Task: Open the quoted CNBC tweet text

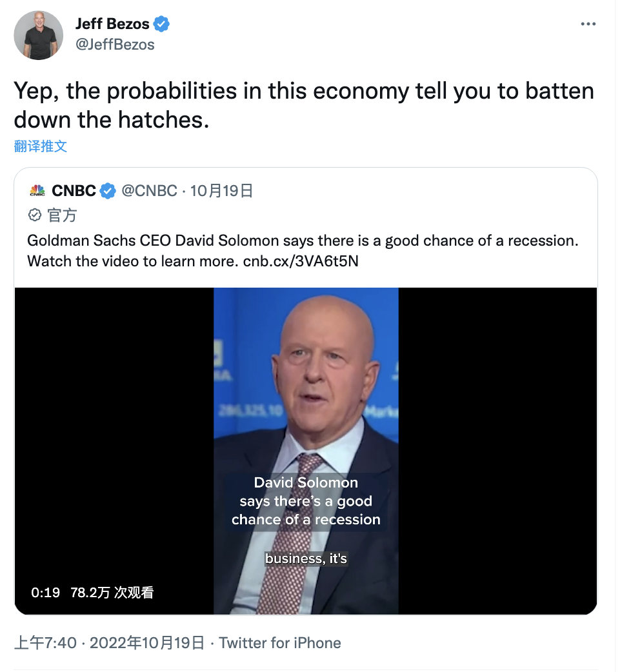Action: pyautogui.click(x=302, y=241)
